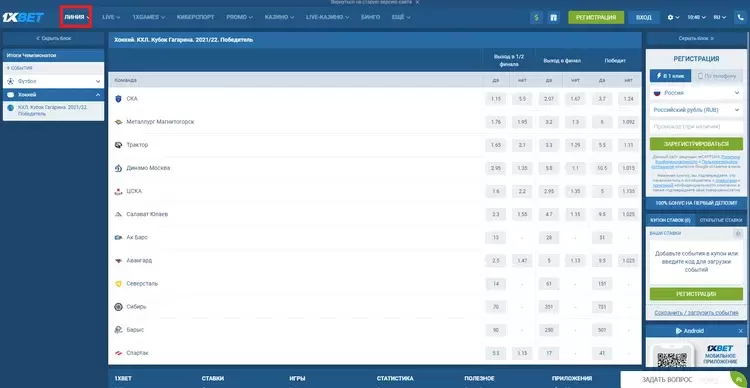The width and height of the screenshot is (750, 388).
Task: Click the 1XBET logo
Action: pyautogui.click(x=23, y=17)
